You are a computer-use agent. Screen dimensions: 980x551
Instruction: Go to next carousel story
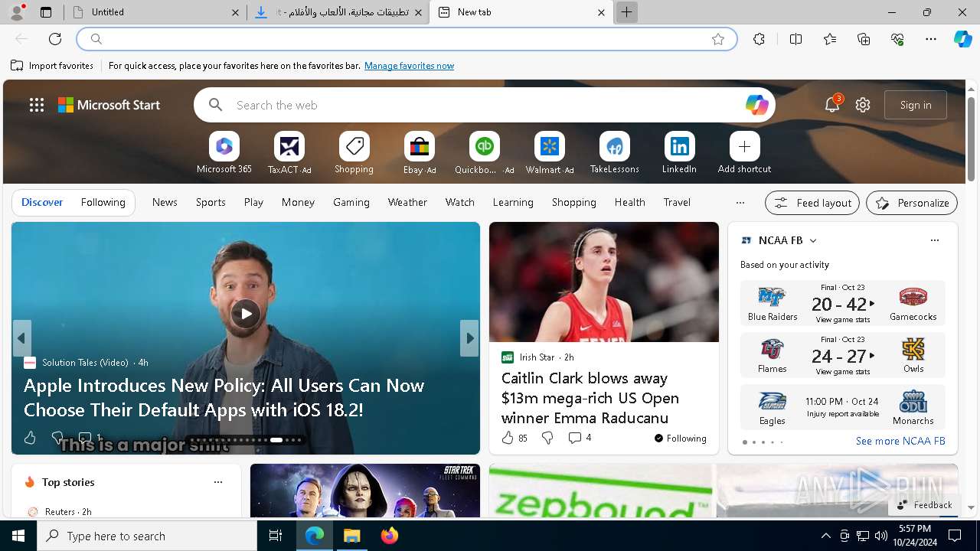tap(469, 338)
